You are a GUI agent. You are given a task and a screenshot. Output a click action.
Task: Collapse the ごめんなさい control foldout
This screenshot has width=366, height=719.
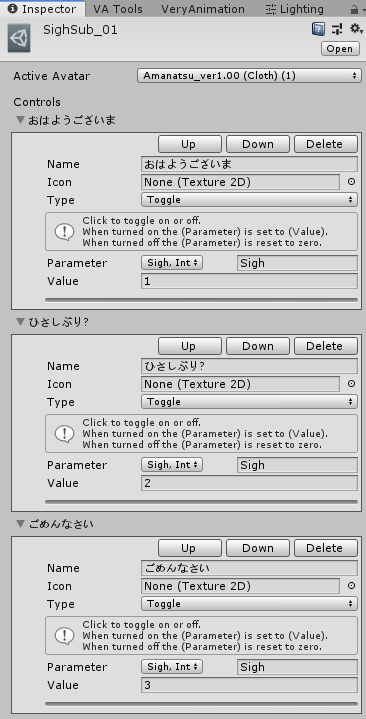(20, 524)
